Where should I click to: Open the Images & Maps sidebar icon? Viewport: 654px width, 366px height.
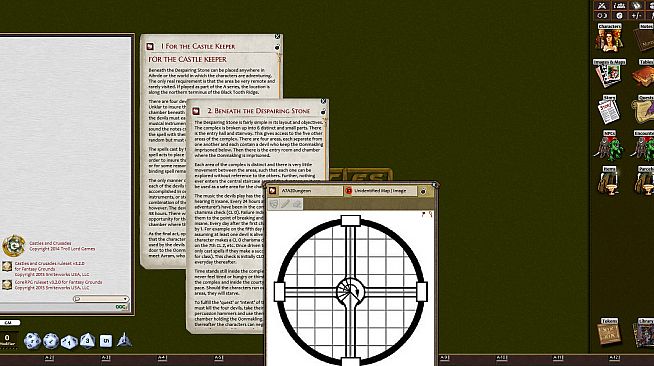click(x=609, y=74)
